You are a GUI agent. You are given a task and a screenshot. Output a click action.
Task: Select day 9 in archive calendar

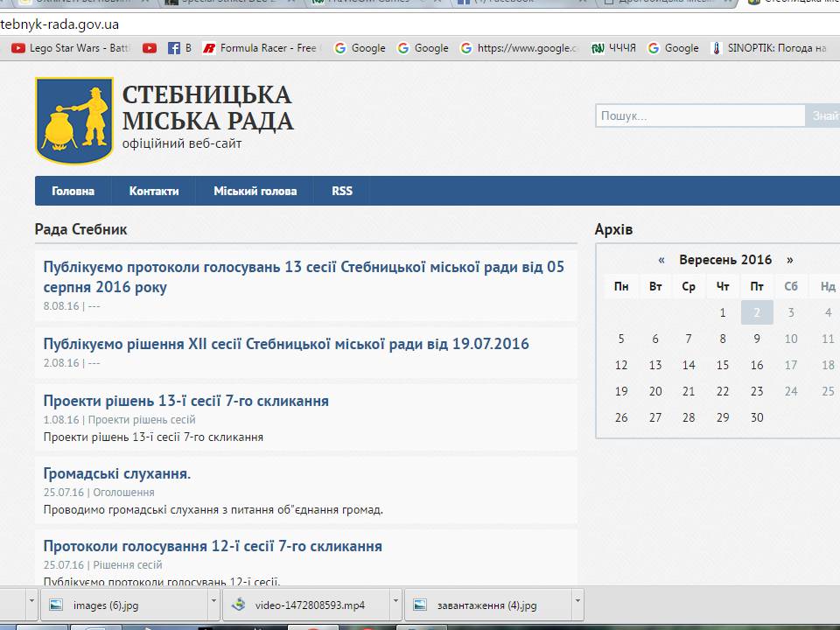tap(757, 339)
